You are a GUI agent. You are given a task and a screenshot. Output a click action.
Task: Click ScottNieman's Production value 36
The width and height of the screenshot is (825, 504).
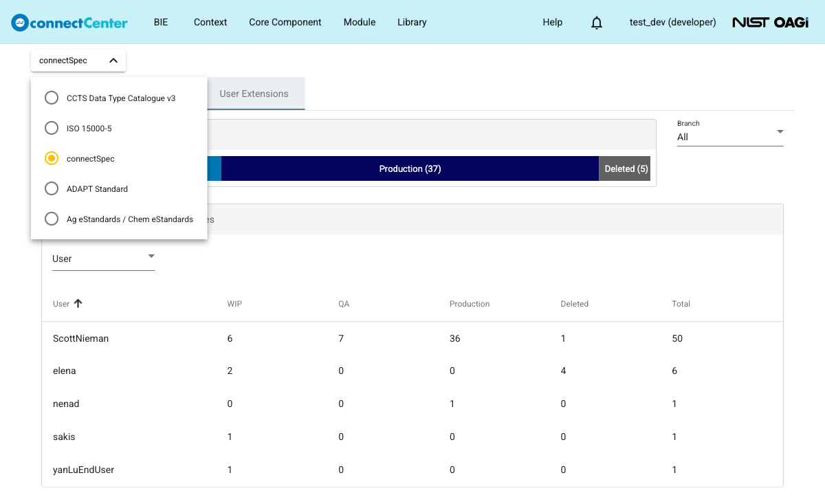coord(455,338)
